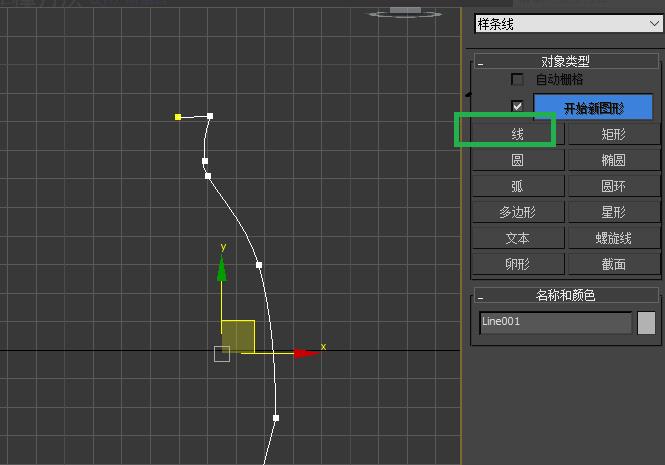This screenshot has height=465, width=665.
Task: Collapse the 对象类型 rollout
Action: pyautogui.click(x=481, y=62)
